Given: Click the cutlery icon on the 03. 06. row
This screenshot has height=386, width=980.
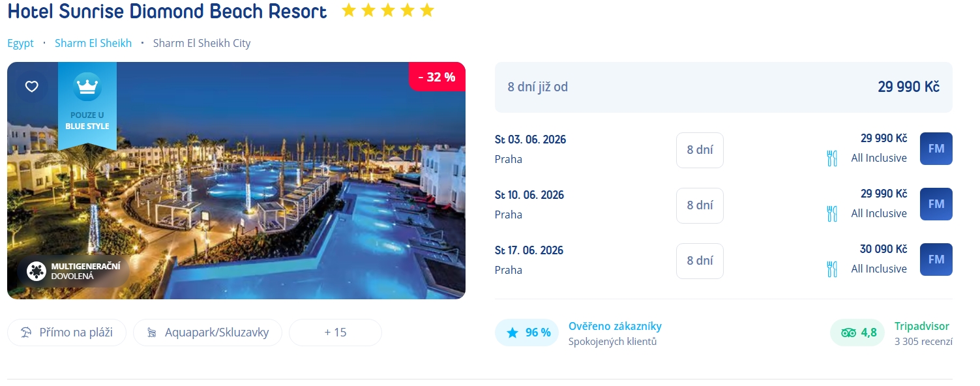Looking at the screenshot, I should click(831, 158).
